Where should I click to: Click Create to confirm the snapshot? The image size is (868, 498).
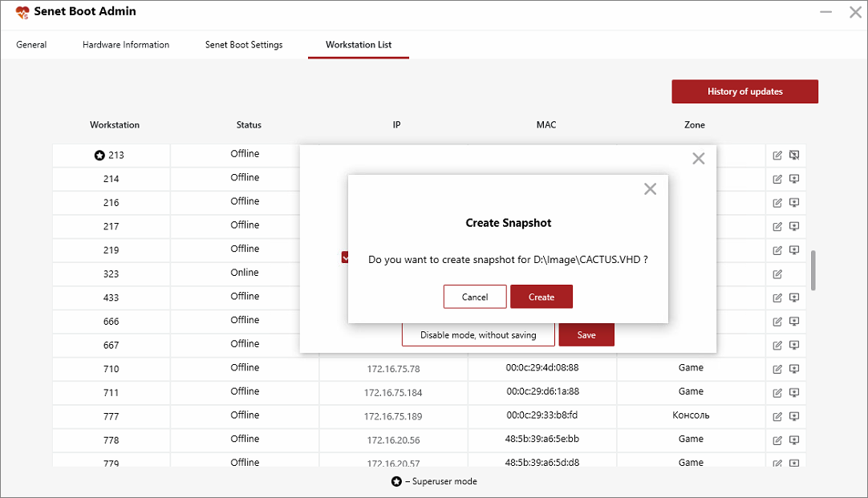(541, 296)
